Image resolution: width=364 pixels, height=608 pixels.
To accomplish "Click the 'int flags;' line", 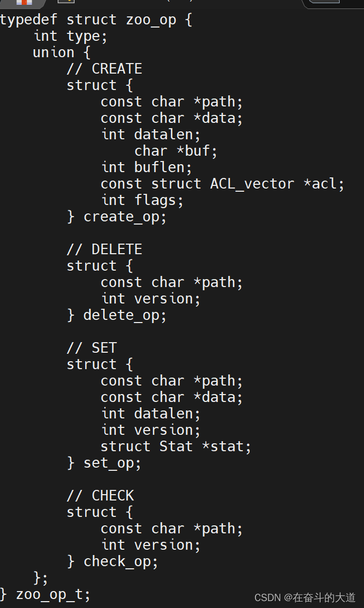I will coord(142,201).
